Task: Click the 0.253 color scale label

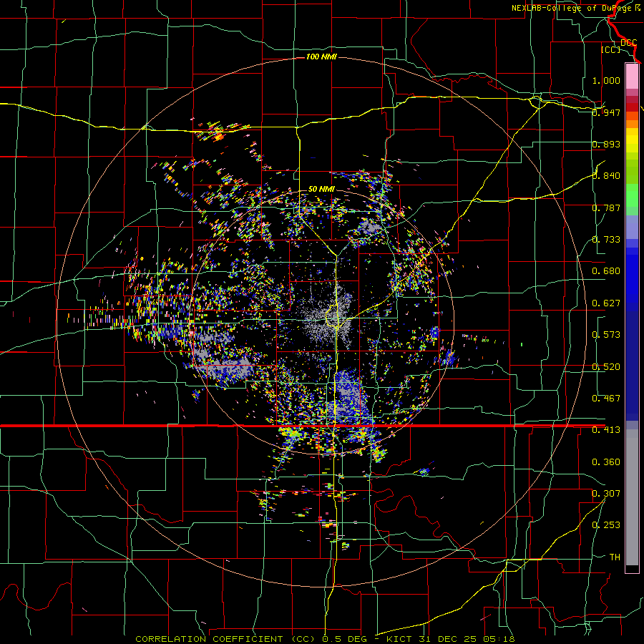Action: point(606,525)
